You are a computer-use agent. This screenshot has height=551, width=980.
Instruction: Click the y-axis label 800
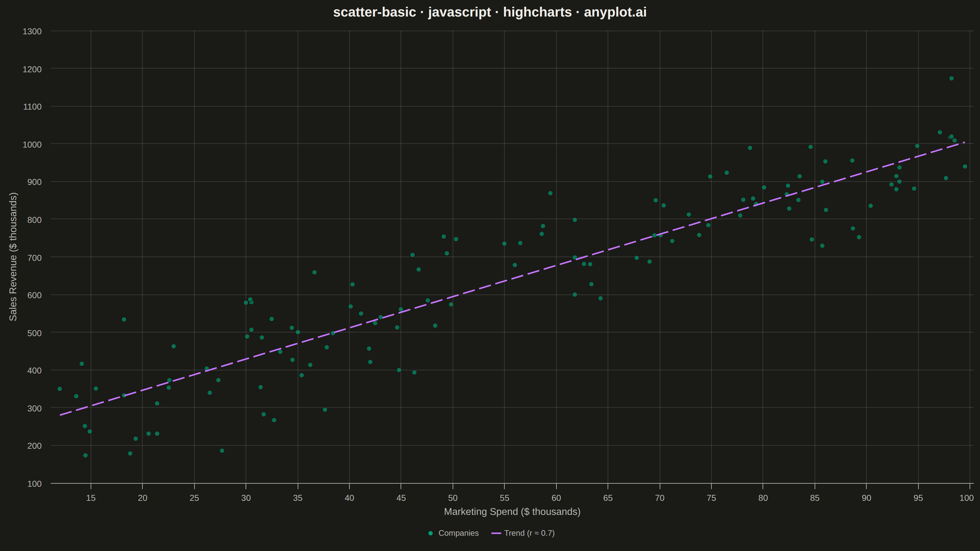35,220
